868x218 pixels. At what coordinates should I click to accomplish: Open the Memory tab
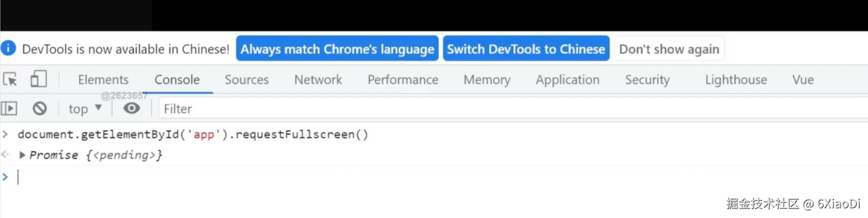(x=487, y=80)
